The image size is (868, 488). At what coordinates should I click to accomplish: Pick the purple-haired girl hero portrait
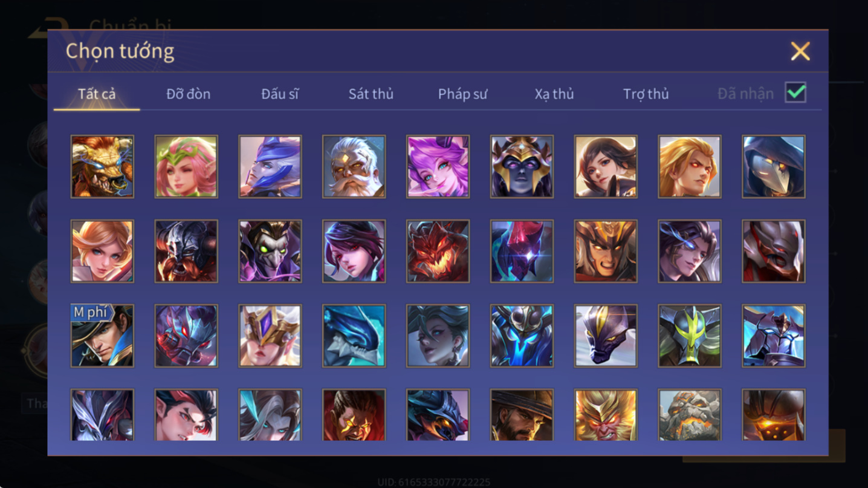point(438,167)
